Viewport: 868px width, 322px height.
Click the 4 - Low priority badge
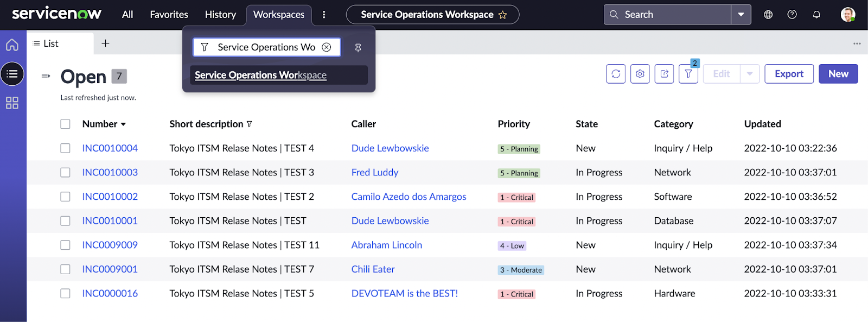(512, 245)
